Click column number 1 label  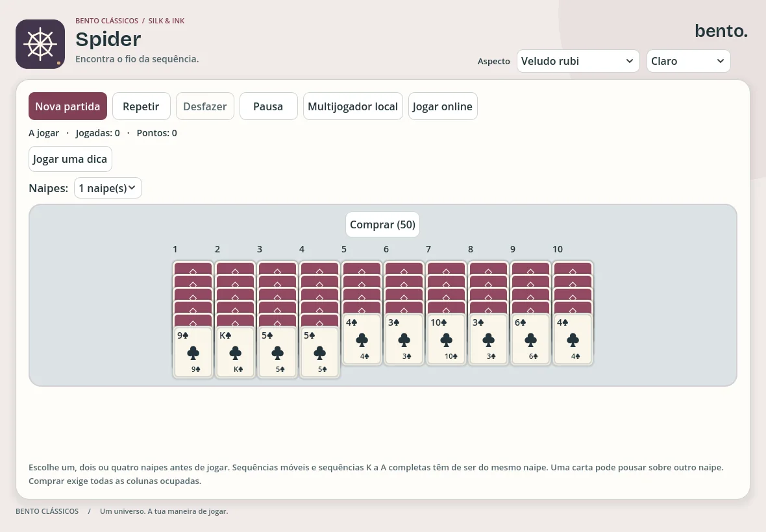175,249
